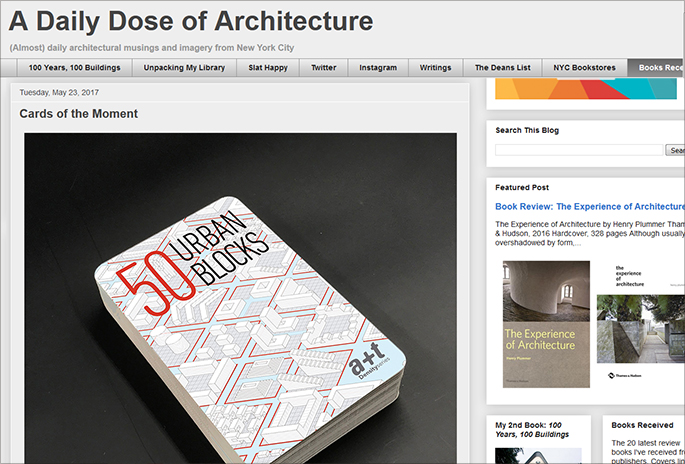Open the Unpacking My Library tab
This screenshot has height=464, width=685.
click(184, 68)
